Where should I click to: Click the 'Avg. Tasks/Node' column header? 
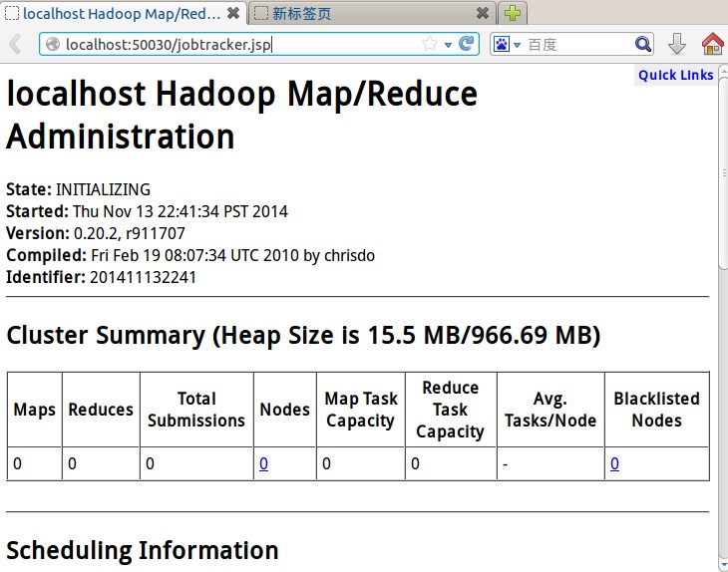(550, 410)
